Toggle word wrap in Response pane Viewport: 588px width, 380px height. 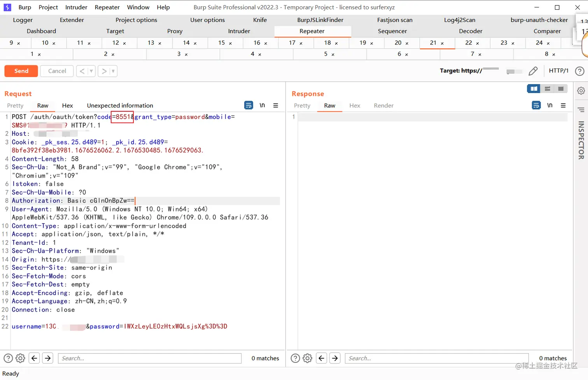point(536,105)
